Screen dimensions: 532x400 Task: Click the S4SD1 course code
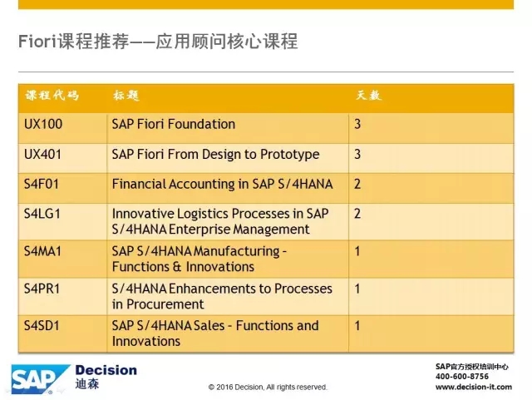[x=42, y=326]
